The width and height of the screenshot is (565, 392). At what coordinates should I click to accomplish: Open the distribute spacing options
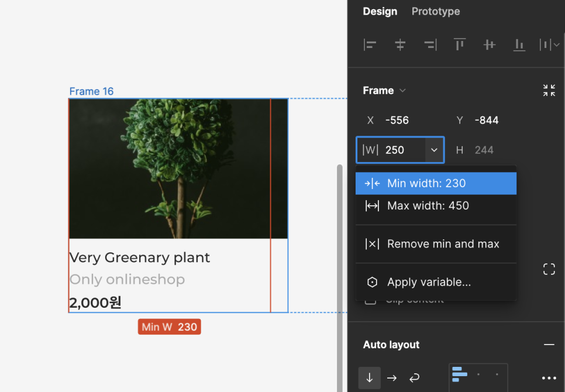tap(549, 44)
